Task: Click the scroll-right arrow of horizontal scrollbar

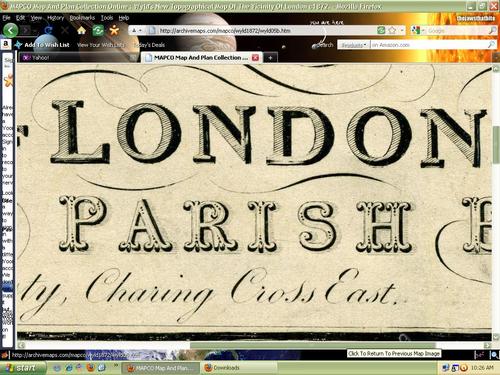Action: 488,345
